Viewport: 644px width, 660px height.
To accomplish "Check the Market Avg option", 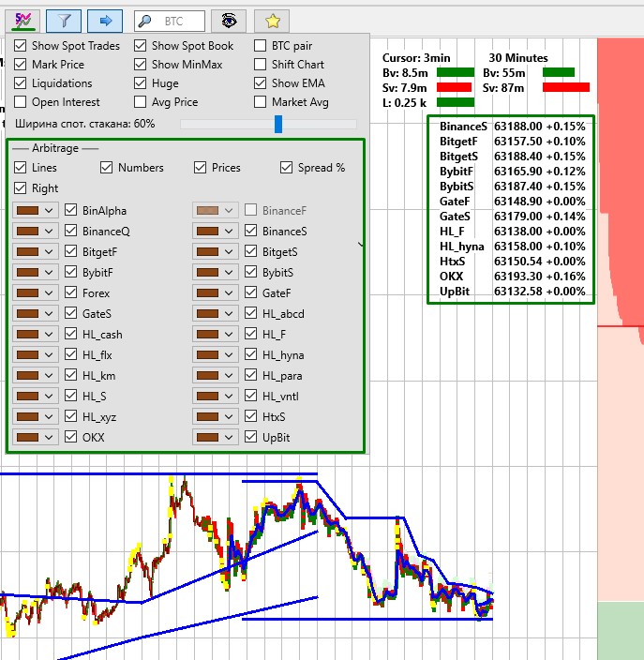I will 260,102.
